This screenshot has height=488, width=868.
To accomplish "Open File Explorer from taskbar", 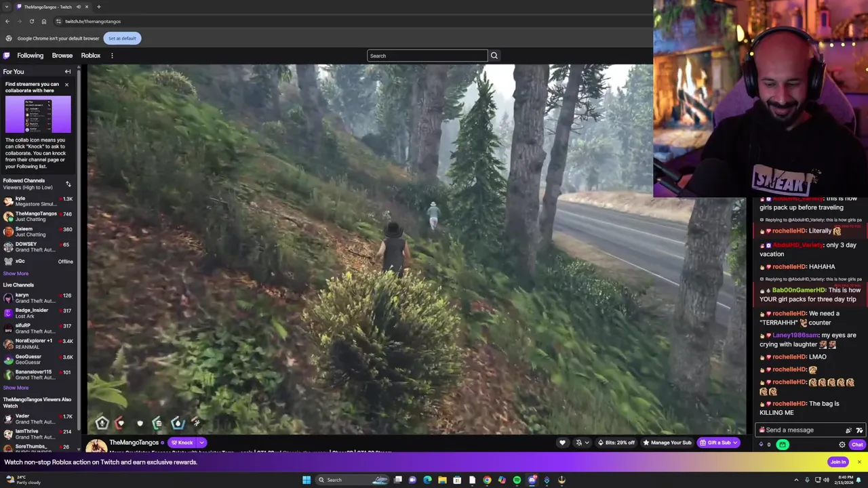I will pos(442,480).
